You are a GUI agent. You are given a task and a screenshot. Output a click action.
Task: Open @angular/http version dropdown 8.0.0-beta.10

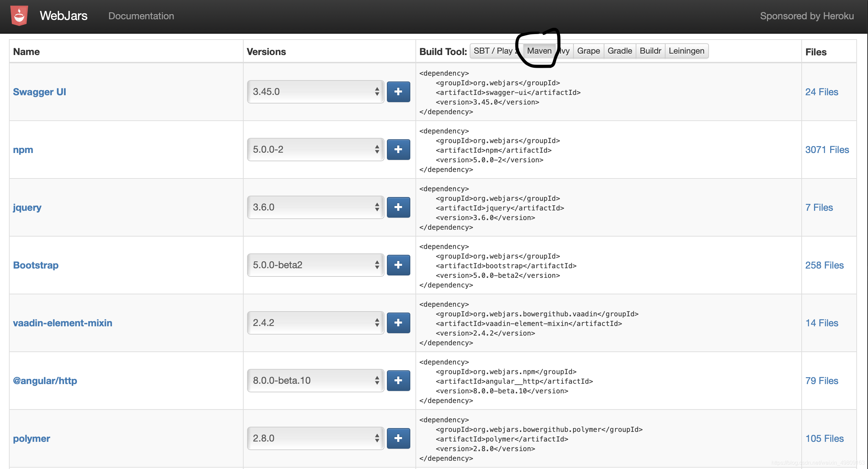pos(315,381)
